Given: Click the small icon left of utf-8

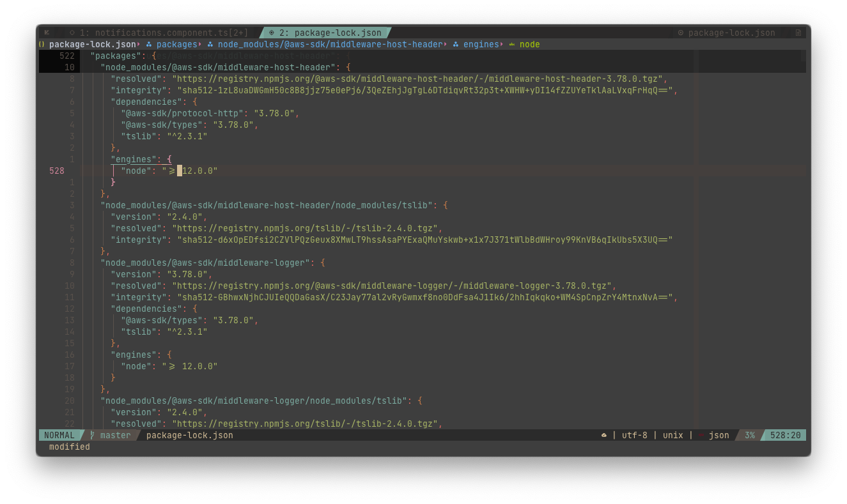Looking at the screenshot, I should coord(604,435).
